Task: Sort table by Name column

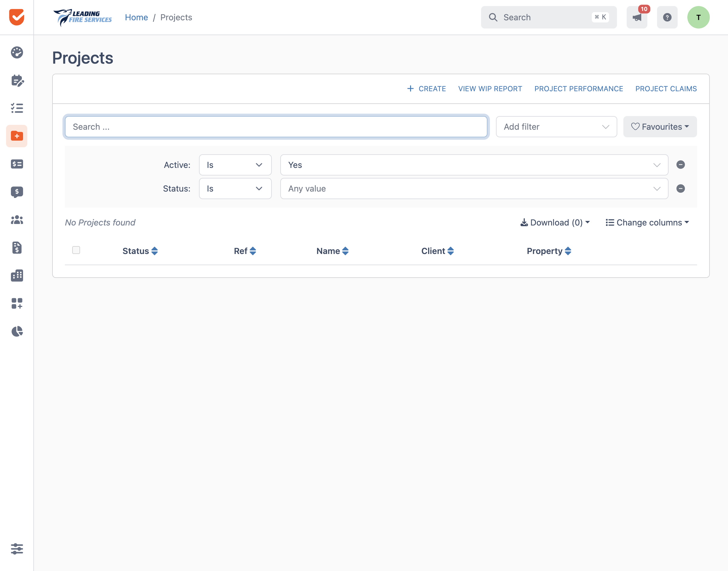Action: [332, 251]
